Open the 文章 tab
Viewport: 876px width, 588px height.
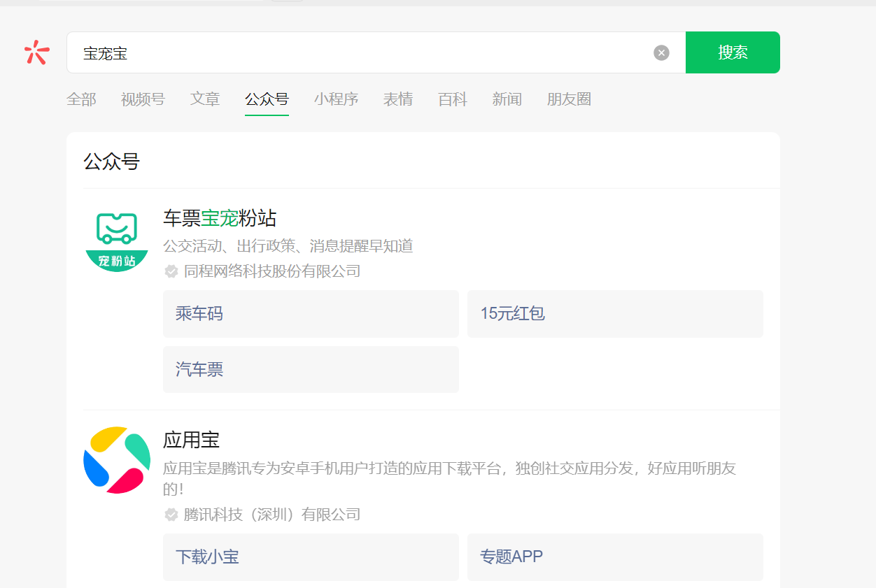click(205, 99)
